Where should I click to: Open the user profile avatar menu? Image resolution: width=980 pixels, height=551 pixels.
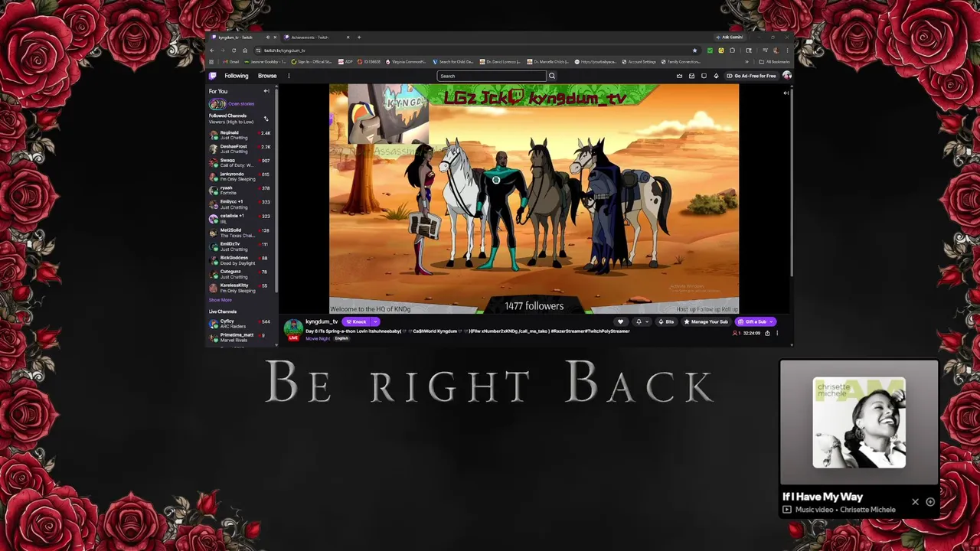[x=786, y=76]
